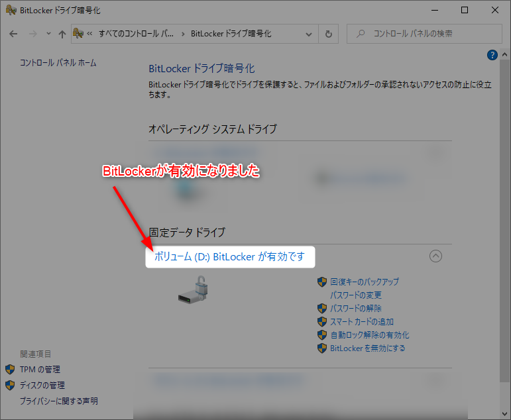
Task: Click the title bar BitLocker app icon
Action: 11,10
